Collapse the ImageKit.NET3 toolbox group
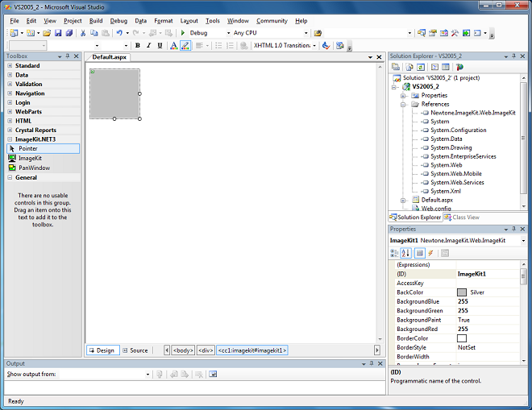532x410 pixels. coord(10,139)
